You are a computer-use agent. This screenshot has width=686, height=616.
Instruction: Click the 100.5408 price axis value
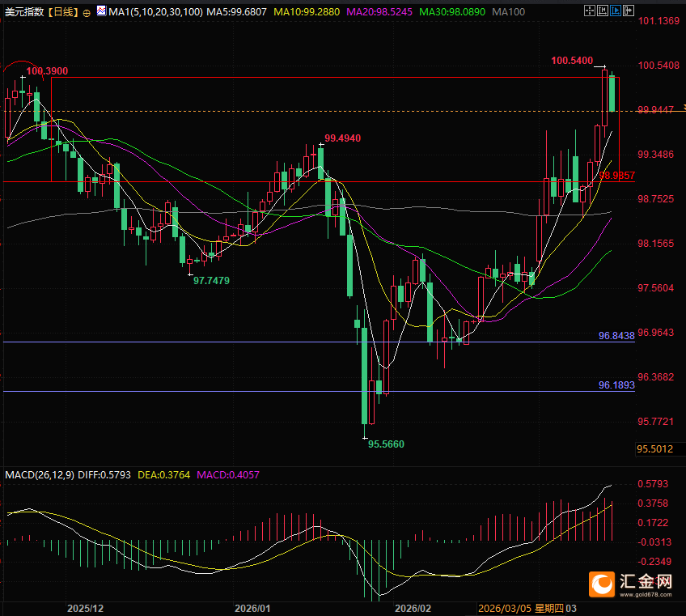(x=658, y=66)
